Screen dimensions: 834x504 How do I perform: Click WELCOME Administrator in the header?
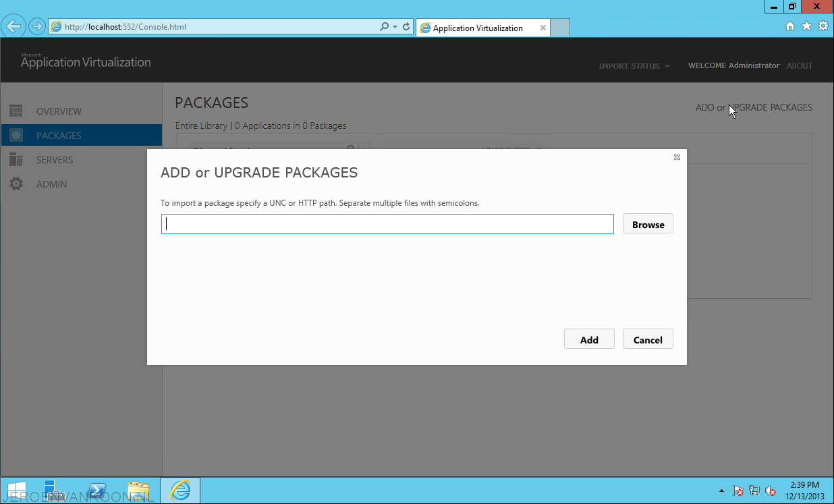point(733,66)
